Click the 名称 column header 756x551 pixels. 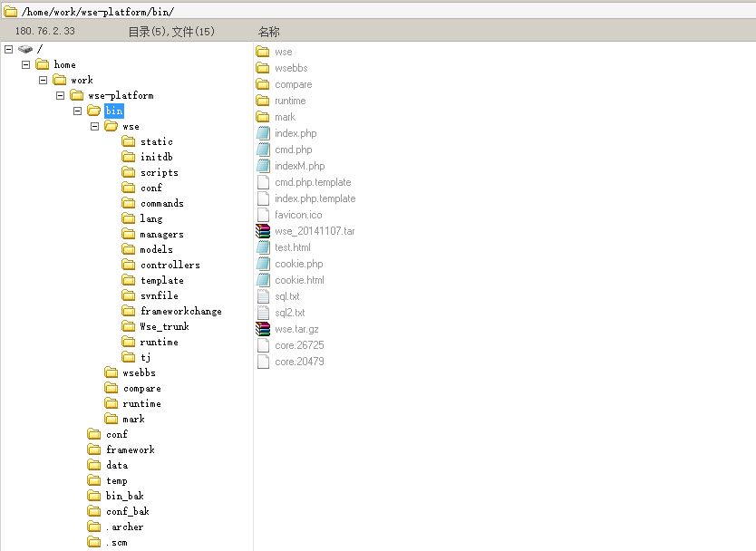pos(268,32)
